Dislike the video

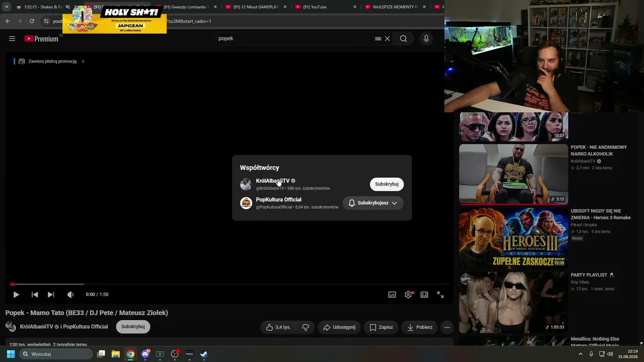(305, 327)
